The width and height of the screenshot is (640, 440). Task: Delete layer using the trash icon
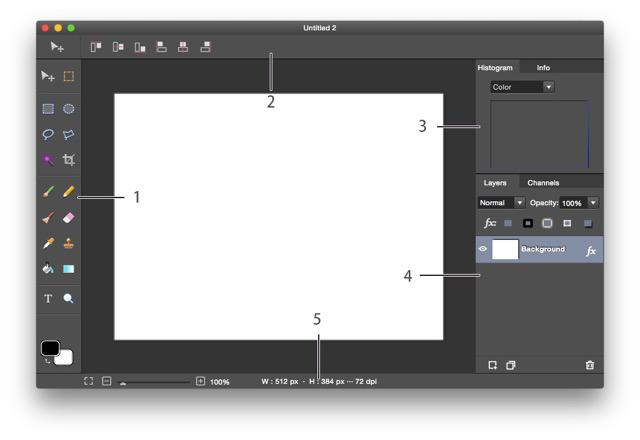[x=590, y=365]
